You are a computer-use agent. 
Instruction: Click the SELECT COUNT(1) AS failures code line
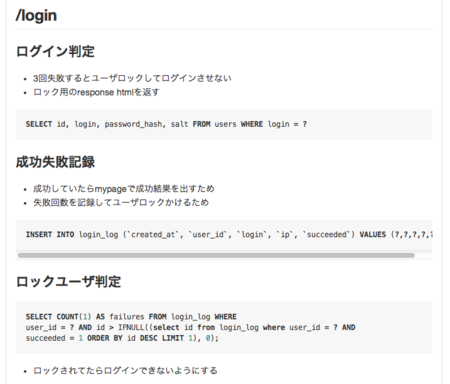(x=131, y=316)
